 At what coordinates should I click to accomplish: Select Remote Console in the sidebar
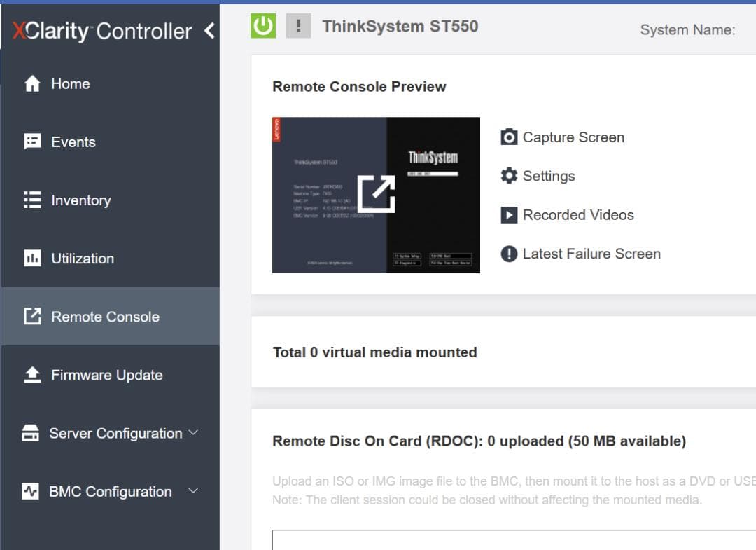[105, 317]
